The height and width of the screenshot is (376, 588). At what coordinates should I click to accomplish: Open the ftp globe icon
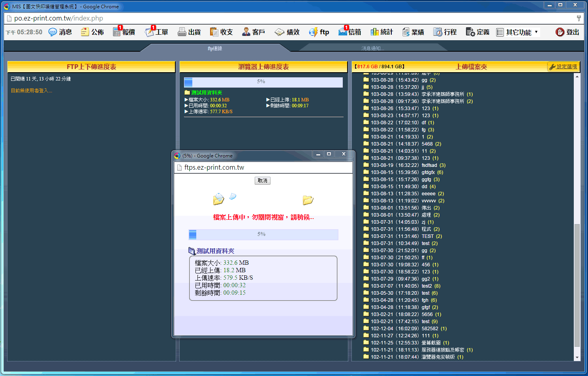pos(313,32)
